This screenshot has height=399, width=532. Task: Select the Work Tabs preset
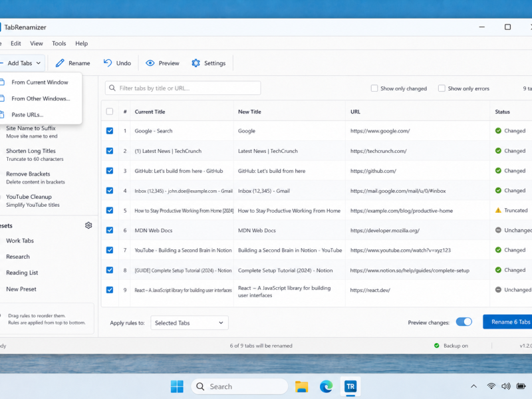[x=20, y=241]
